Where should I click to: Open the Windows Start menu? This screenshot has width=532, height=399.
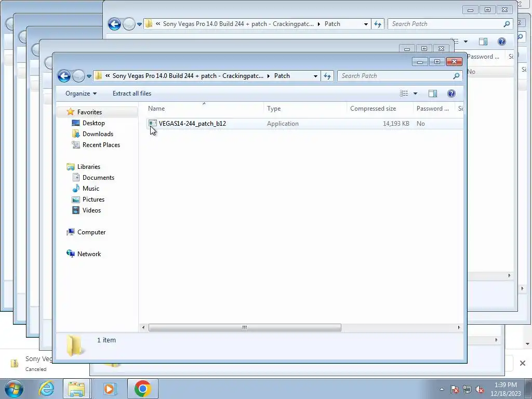click(14, 389)
